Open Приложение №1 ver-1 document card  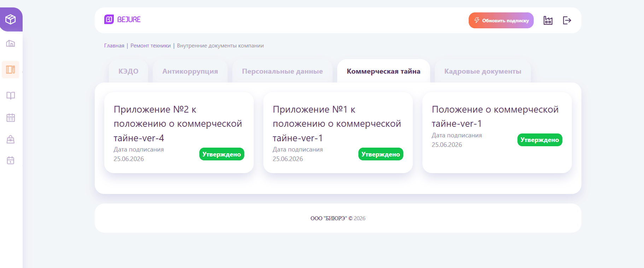pos(338,133)
